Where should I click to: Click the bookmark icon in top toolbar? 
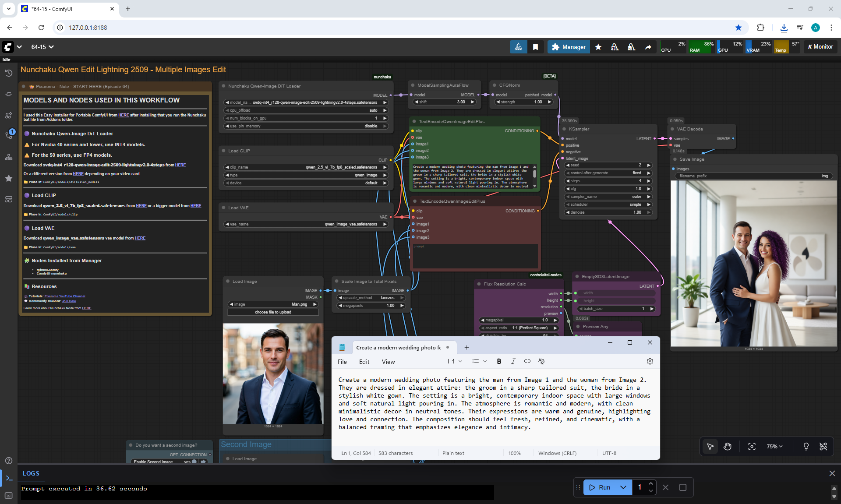pyautogui.click(x=535, y=47)
